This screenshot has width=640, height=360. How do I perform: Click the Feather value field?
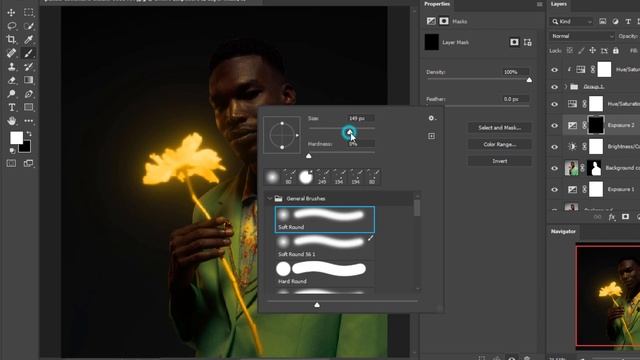(516, 99)
